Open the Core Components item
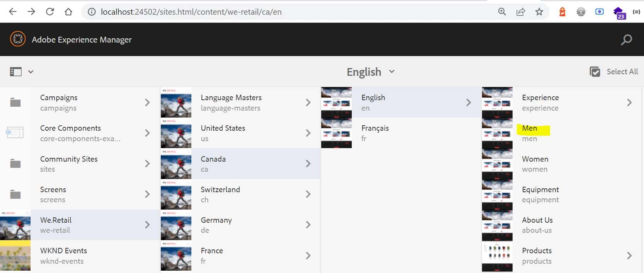The image size is (644, 273). [x=80, y=133]
